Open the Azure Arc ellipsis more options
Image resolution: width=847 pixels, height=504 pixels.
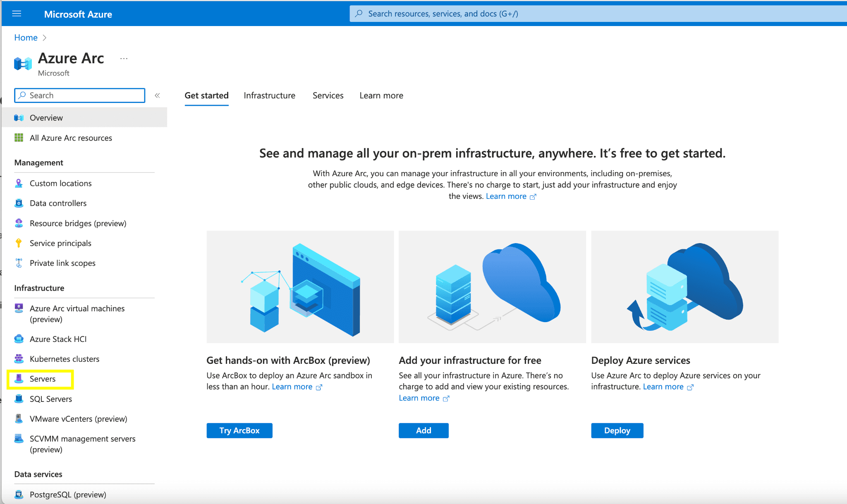(x=124, y=59)
